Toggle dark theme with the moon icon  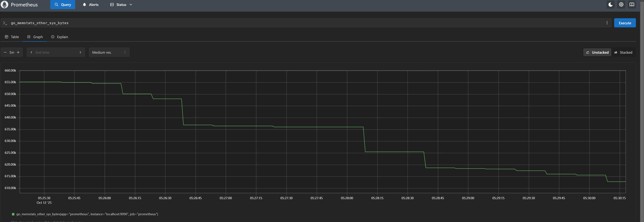point(610,5)
